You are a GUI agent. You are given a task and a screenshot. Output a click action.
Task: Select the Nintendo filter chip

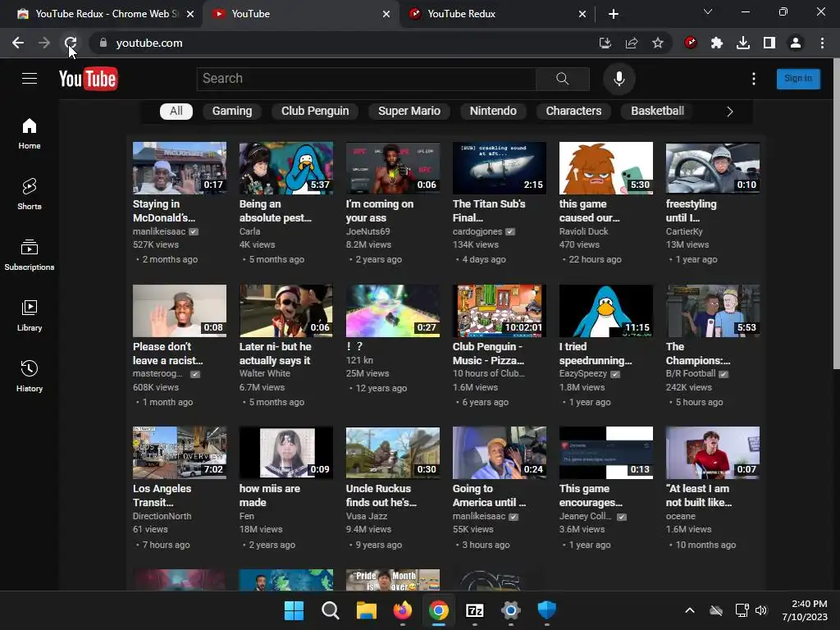coord(493,111)
